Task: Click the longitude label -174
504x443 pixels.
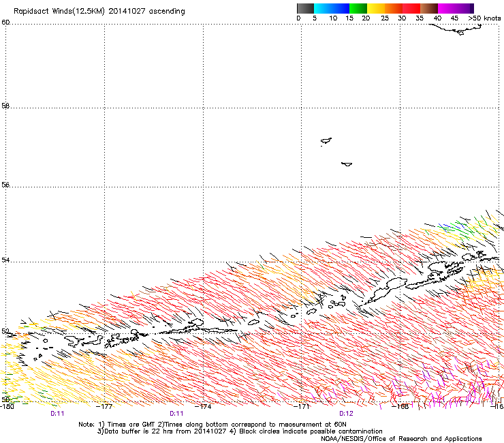Action: coord(203,406)
